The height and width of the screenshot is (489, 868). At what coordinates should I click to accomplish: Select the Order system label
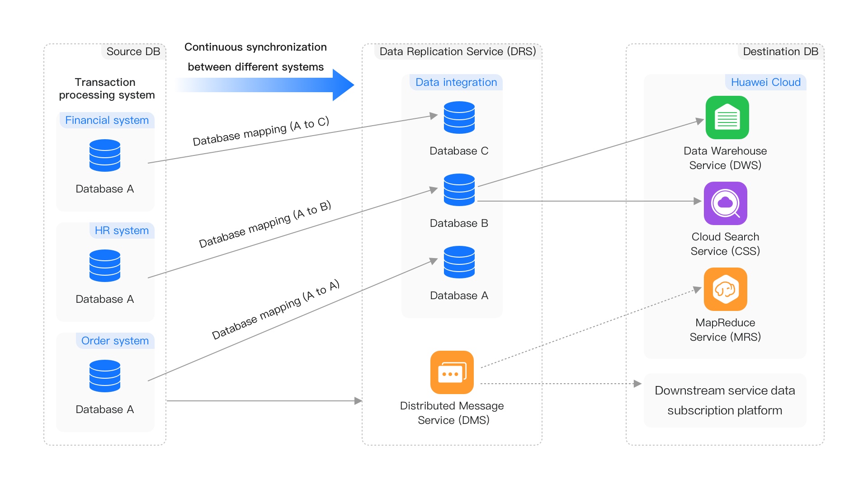[114, 341]
